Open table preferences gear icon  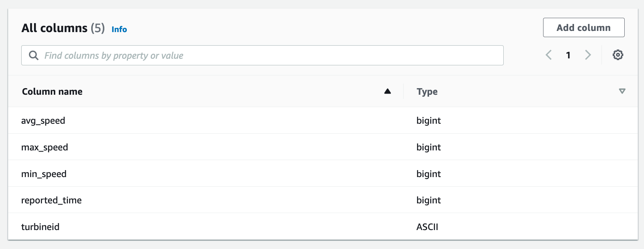pos(618,55)
